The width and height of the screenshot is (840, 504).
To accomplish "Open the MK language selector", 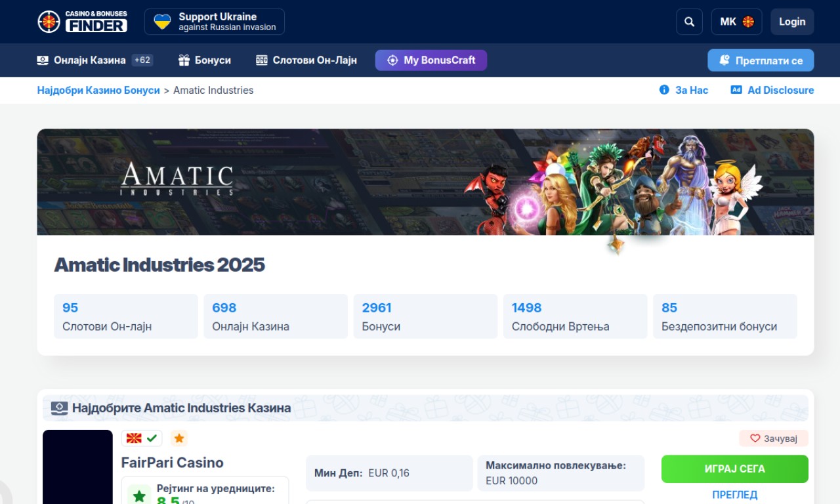I will click(736, 22).
